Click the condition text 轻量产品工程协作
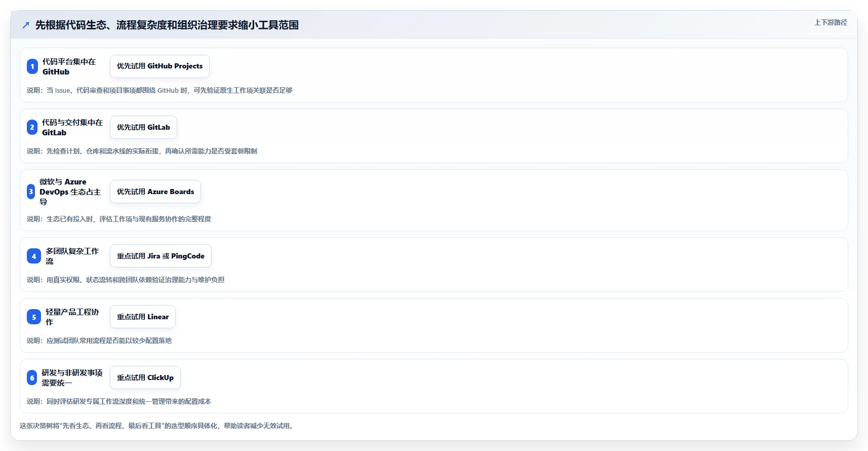Image resolution: width=868 pixels, height=451 pixels. [x=72, y=317]
